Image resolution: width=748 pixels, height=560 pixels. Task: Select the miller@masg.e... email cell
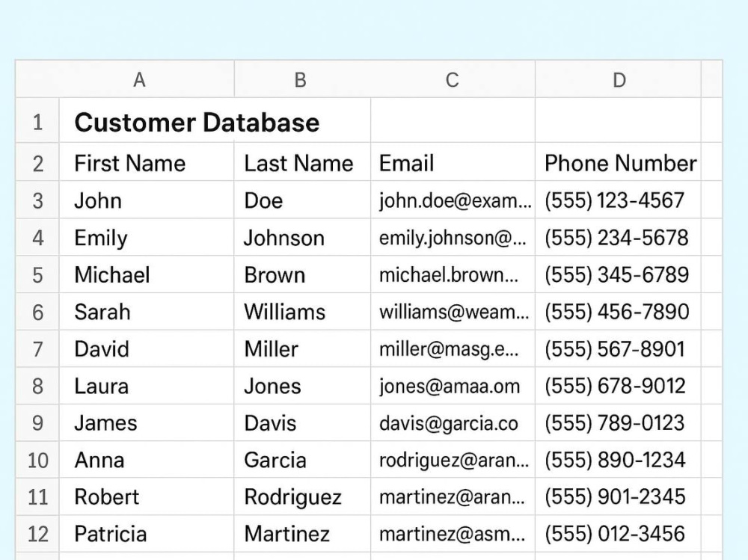click(453, 348)
